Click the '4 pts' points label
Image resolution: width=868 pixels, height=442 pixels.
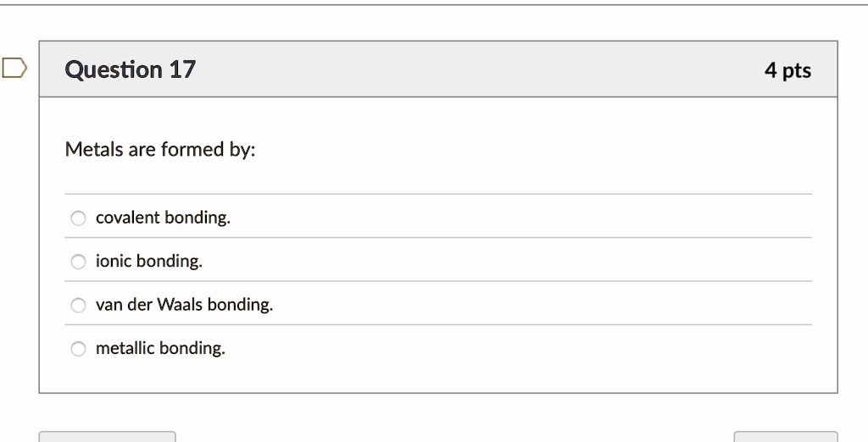787,70
